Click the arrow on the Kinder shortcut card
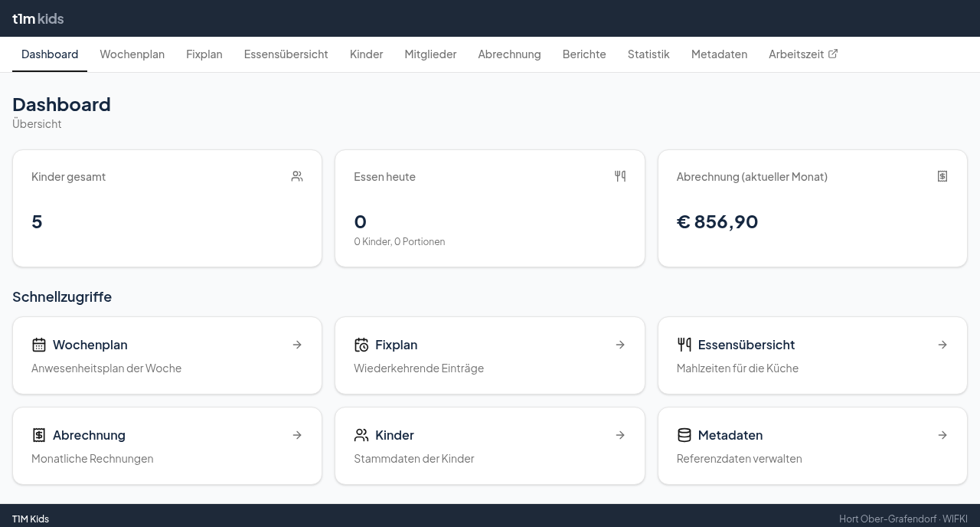This screenshot has height=527, width=980. pyautogui.click(x=620, y=435)
